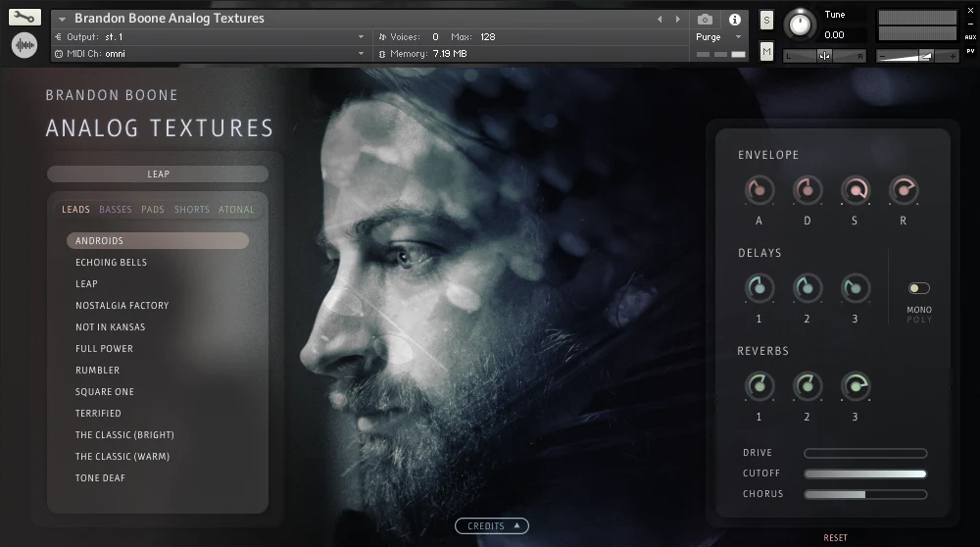Click the Memory 7.19 MB readout
This screenshot has height=547, width=980.
450,54
